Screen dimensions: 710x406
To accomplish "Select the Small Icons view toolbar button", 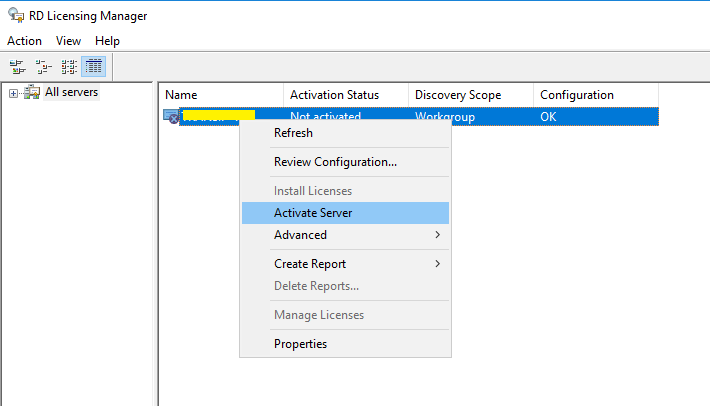I will coord(43,67).
